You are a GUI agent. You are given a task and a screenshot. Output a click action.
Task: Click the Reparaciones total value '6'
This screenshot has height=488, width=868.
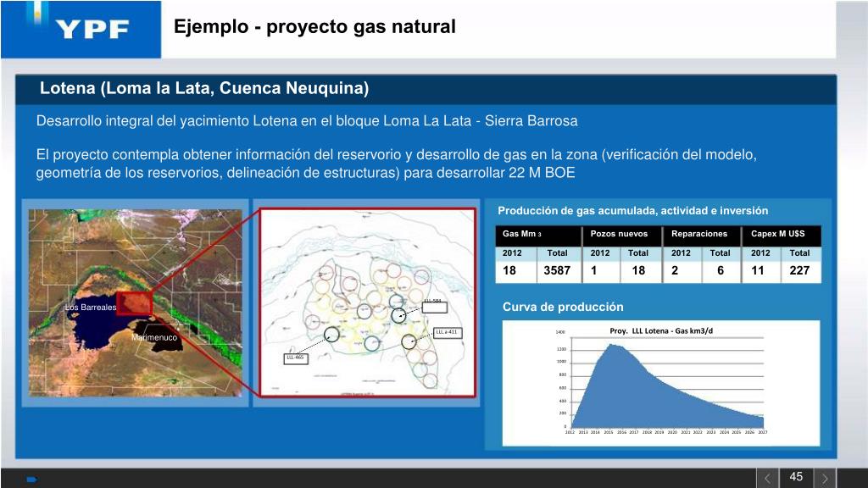[721, 270]
